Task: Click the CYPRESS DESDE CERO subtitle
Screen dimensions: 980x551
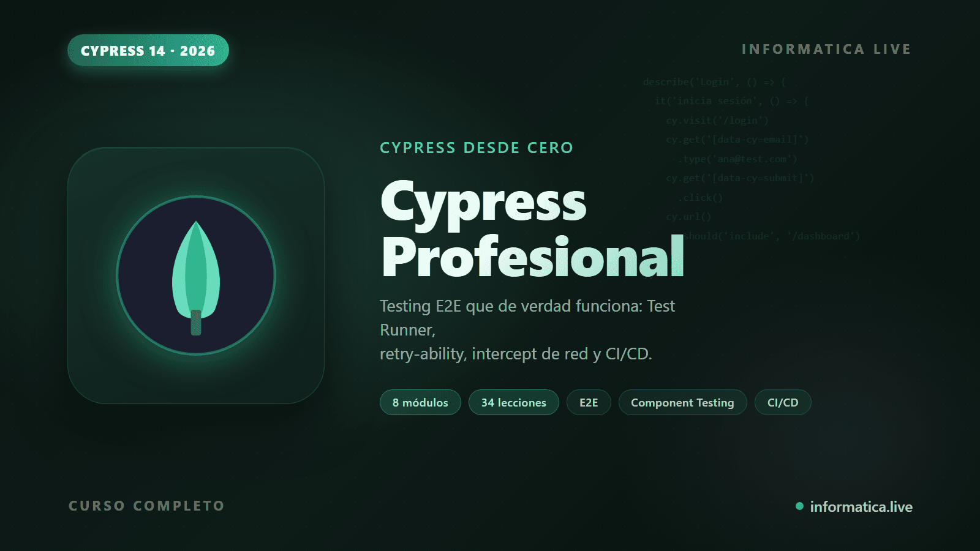Action: click(477, 148)
